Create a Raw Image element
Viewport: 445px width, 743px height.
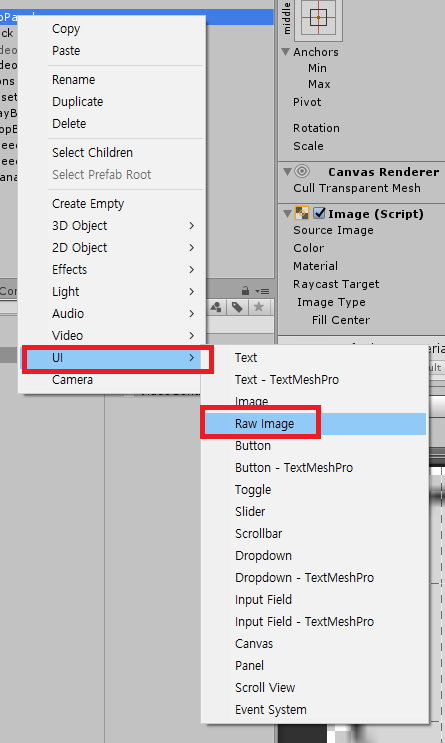pyautogui.click(x=315, y=424)
